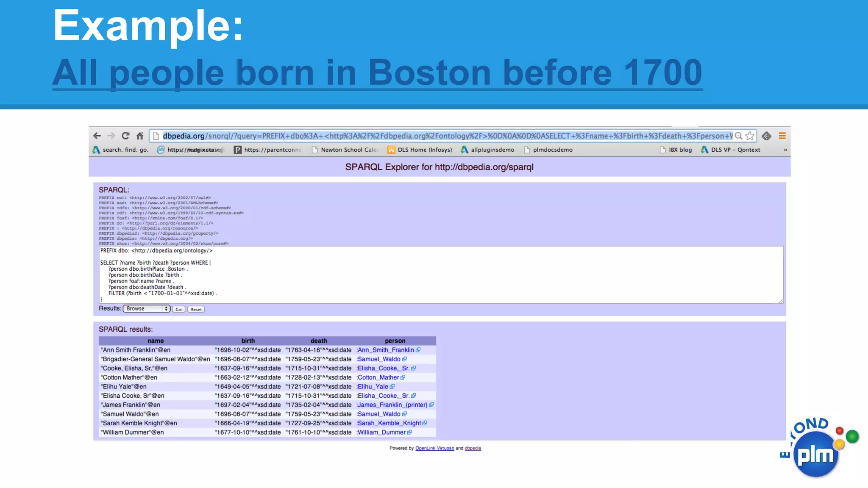Click the 'birth' column header
The image size is (868, 488).
(248, 341)
